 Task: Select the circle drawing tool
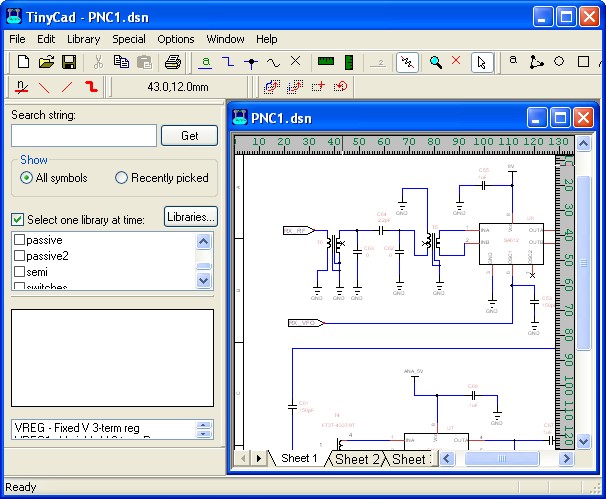559,61
